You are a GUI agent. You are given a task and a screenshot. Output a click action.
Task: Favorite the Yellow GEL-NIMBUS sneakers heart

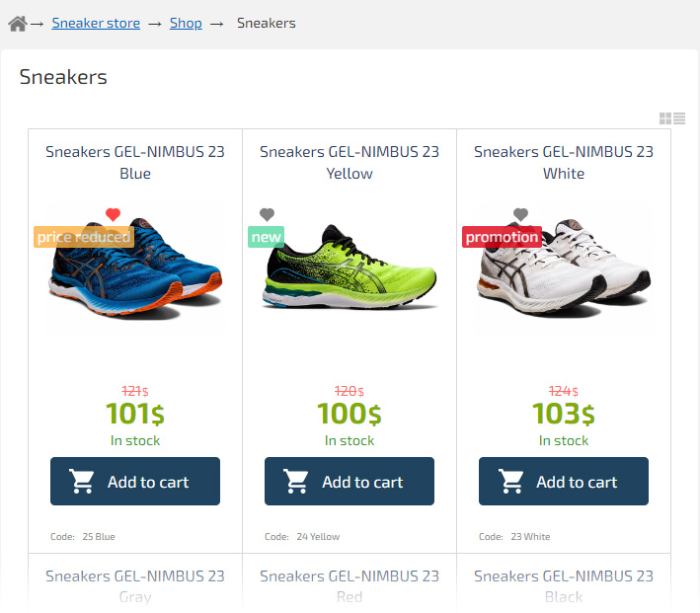point(267,215)
